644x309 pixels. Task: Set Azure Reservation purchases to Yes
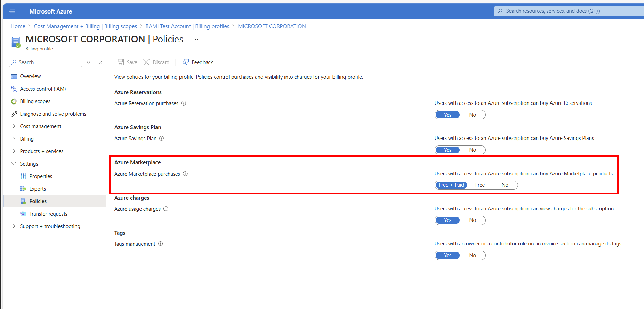point(448,115)
